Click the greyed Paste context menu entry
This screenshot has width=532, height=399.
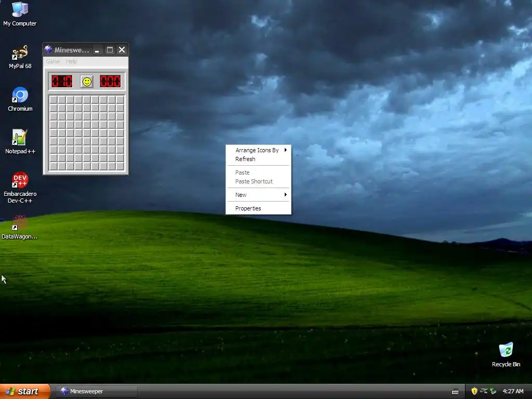[x=258, y=172]
